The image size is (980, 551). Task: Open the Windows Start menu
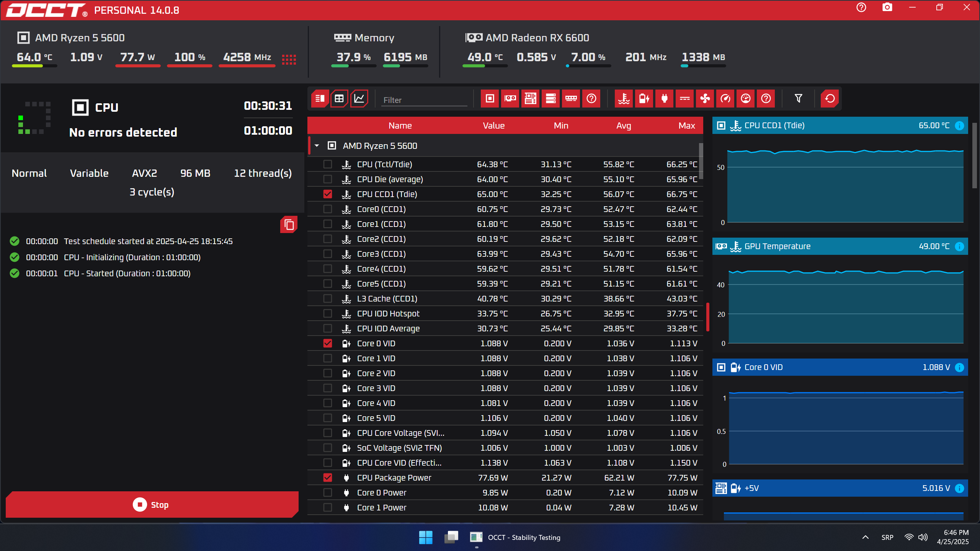pyautogui.click(x=426, y=537)
